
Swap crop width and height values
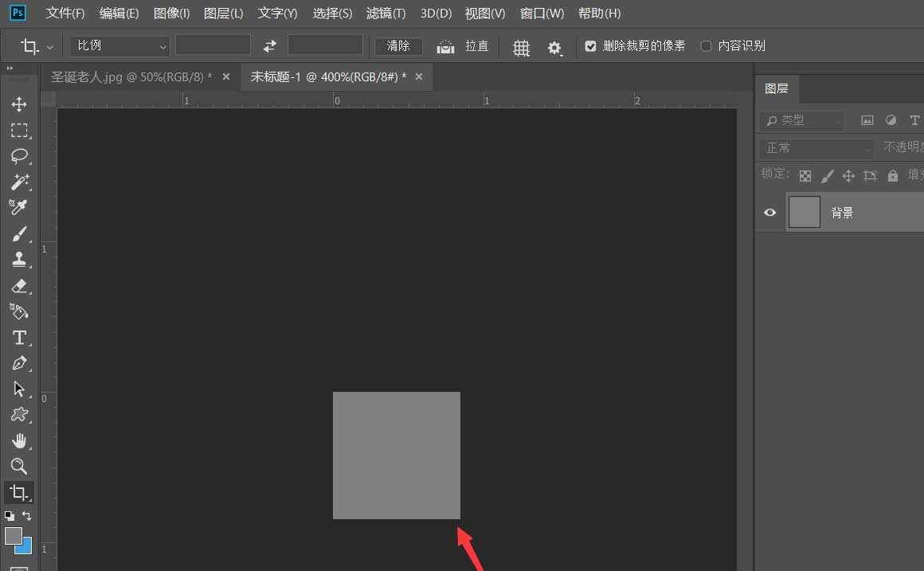click(x=269, y=46)
